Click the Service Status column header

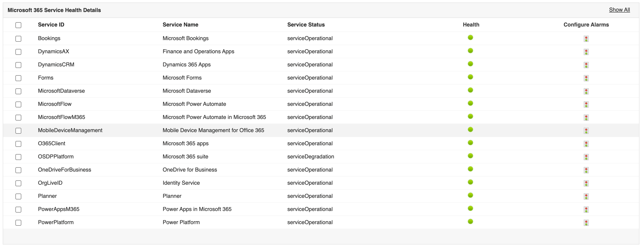[x=306, y=24]
